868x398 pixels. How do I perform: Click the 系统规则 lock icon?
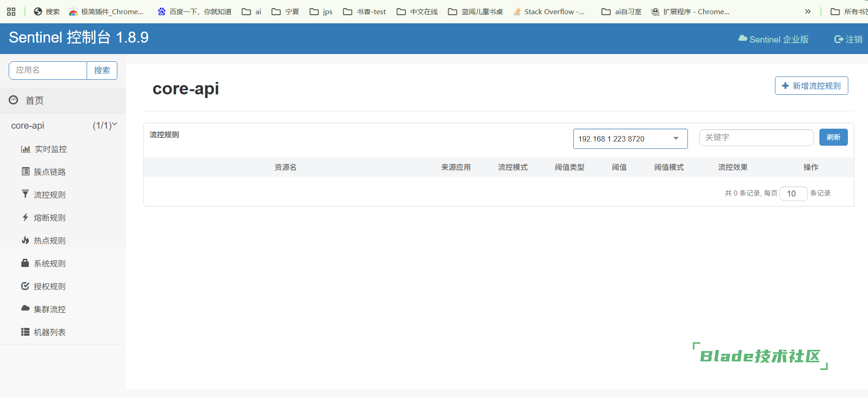coord(25,263)
